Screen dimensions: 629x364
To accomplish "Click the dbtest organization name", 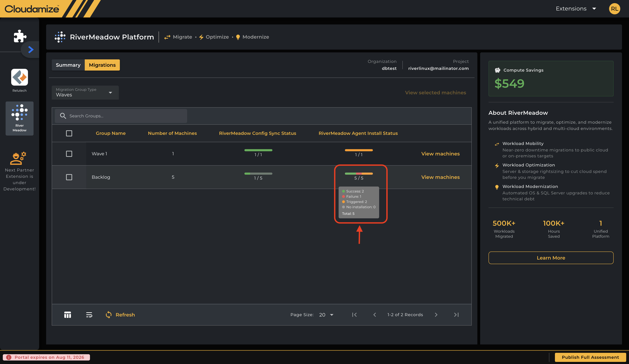I will [x=389, y=68].
